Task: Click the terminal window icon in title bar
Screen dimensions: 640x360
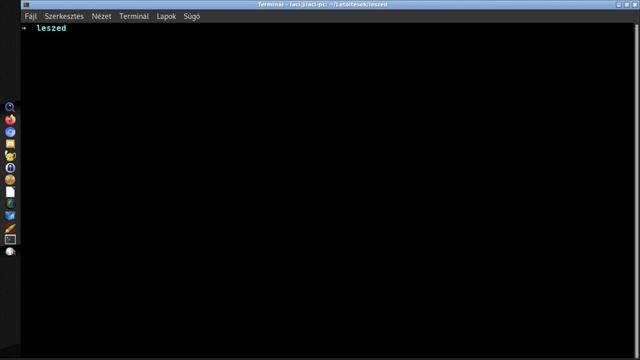Action: pyautogui.click(x=27, y=4)
